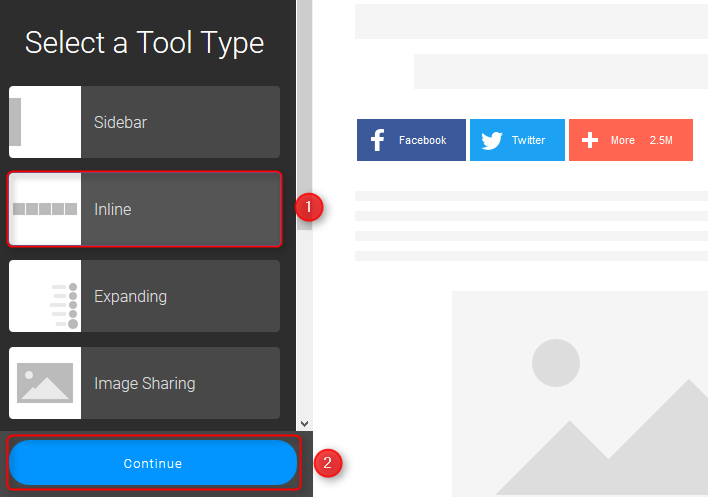Screen dimensions: 708x497
Task: Click the red step 1 marker
Action: pos(309,207)
